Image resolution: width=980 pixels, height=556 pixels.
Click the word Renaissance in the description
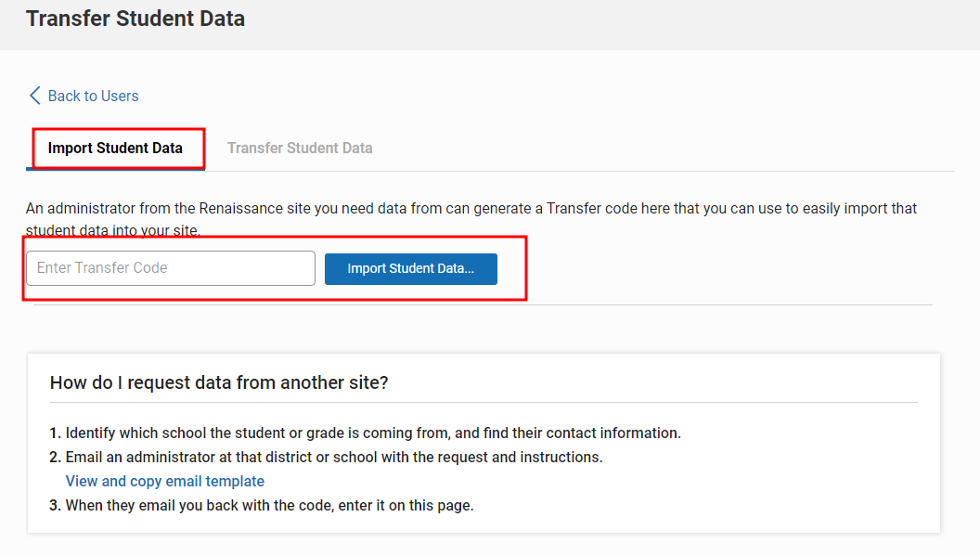coord(254,208)
